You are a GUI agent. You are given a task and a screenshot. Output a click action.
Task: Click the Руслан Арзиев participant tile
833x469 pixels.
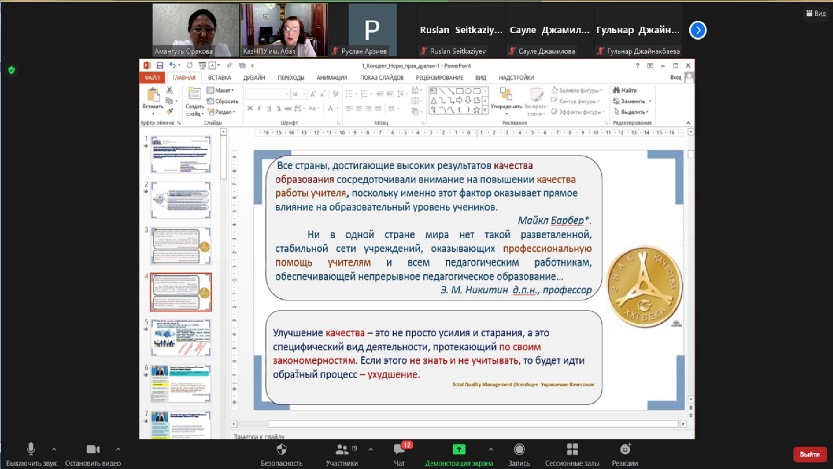tap(373, 29)
